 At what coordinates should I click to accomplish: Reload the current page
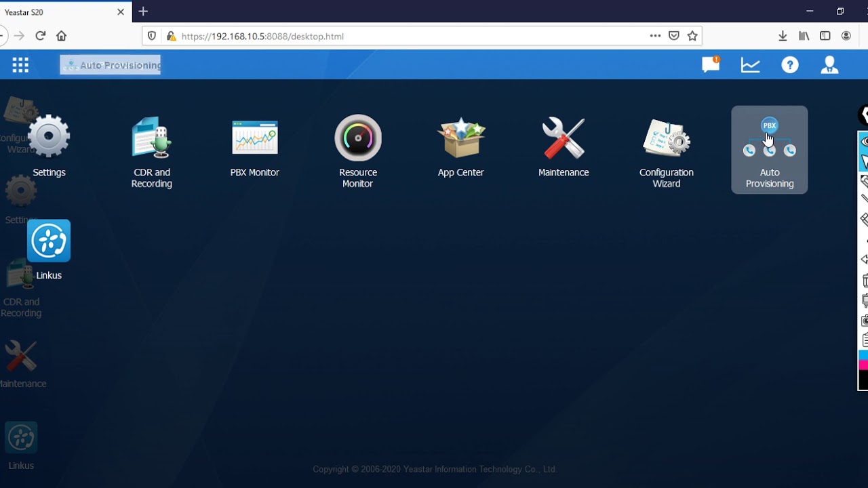pyautogui.click(x=40, y=36)
